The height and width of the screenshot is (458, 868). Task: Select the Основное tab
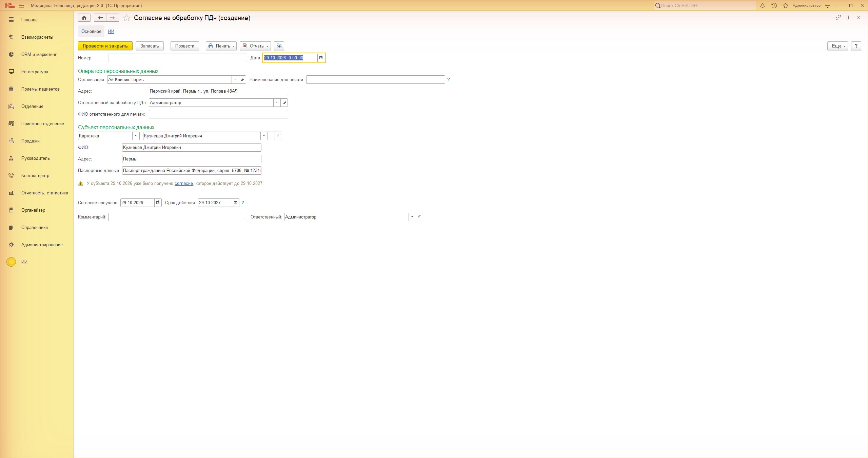coord(91,31)
